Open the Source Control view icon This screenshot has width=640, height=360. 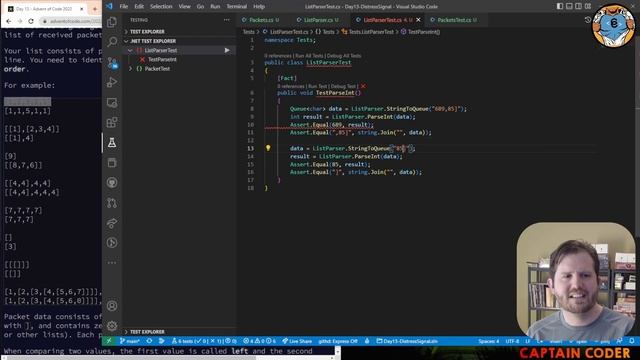click(112, 62)
